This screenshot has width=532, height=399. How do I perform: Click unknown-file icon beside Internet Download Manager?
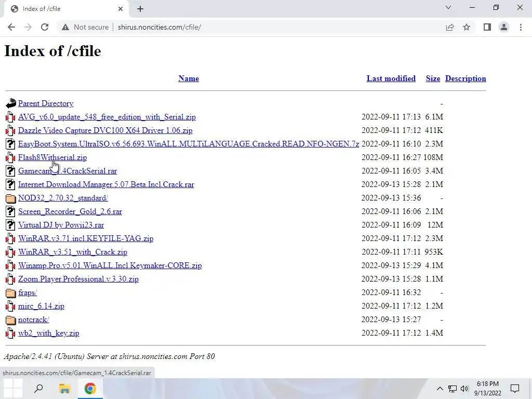click(x=11, y=184)
